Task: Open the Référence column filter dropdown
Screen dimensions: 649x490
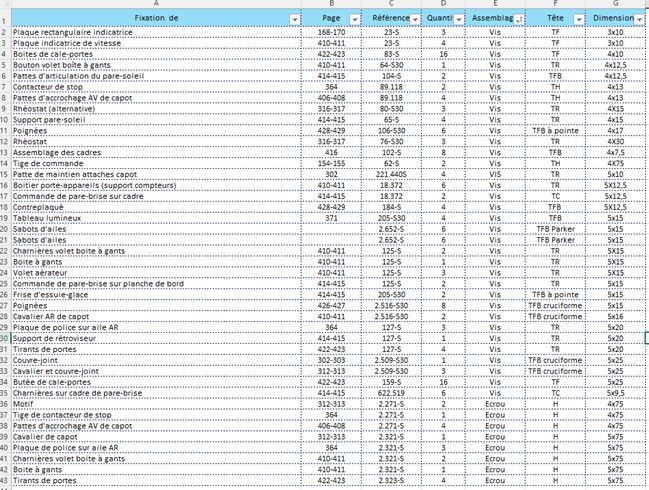Action: pos(415,19)
